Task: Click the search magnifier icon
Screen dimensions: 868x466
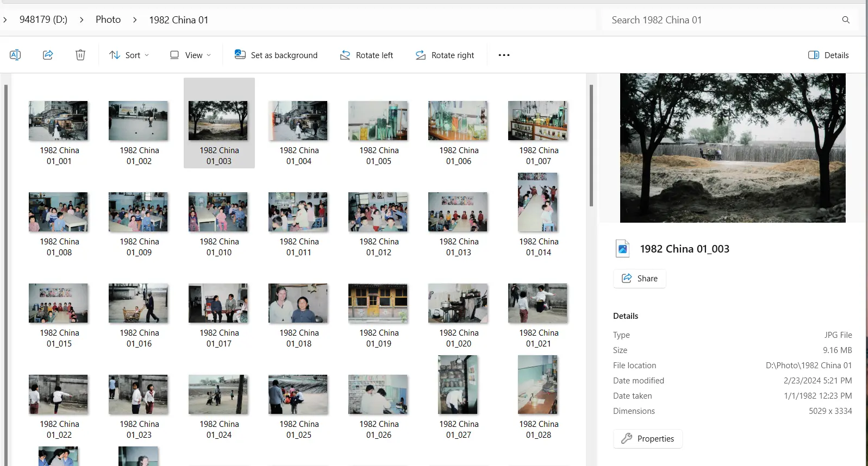Action: tap(846, 20)
